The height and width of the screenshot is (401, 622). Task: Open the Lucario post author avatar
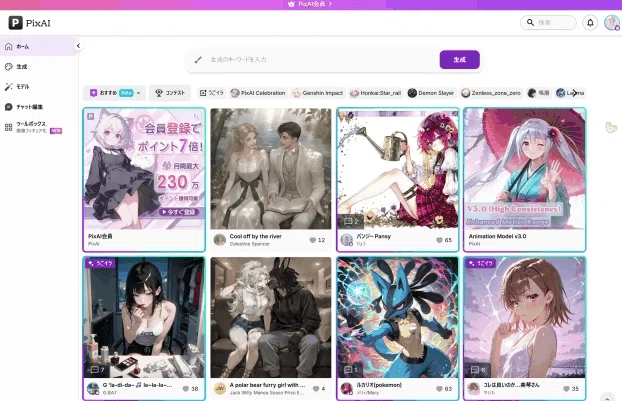coord(347,388)
